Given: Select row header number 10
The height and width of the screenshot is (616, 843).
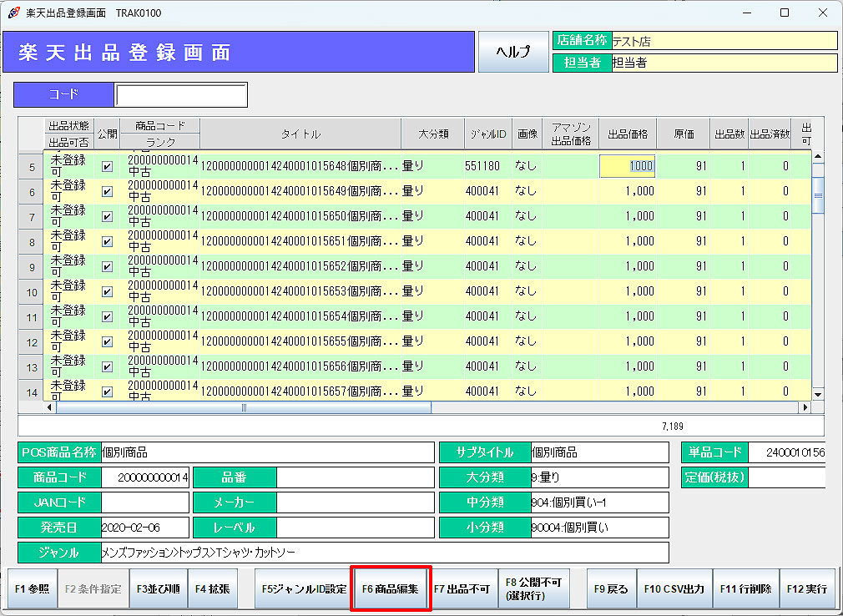Looking at the screenshot, I should click(32, 292).
